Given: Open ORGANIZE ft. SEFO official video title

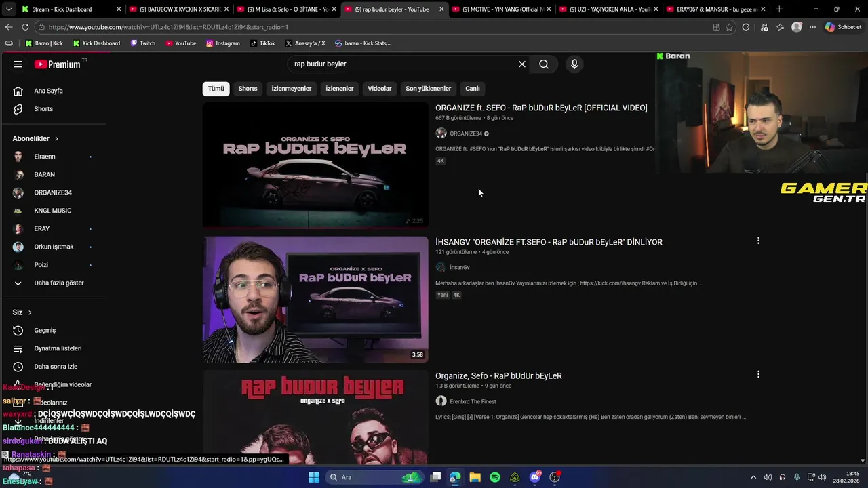Looking at the screenshot, I should click(541, 108).
